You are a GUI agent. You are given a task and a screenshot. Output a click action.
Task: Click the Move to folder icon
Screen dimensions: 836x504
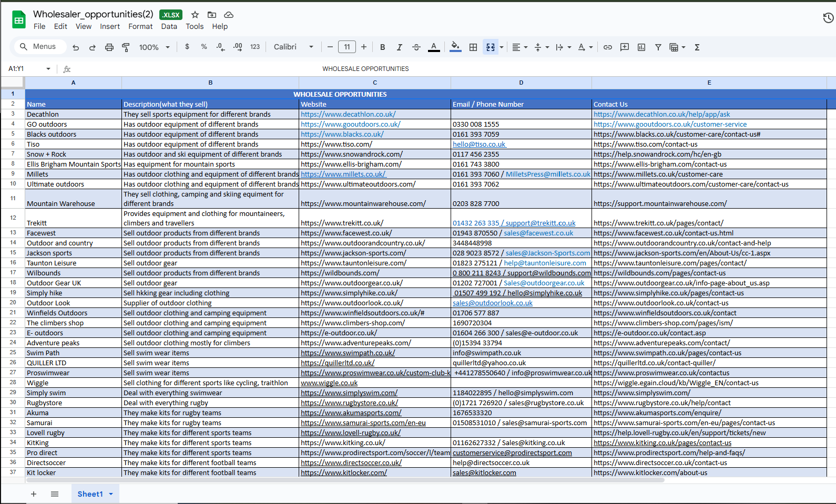[x=212, y=15]
